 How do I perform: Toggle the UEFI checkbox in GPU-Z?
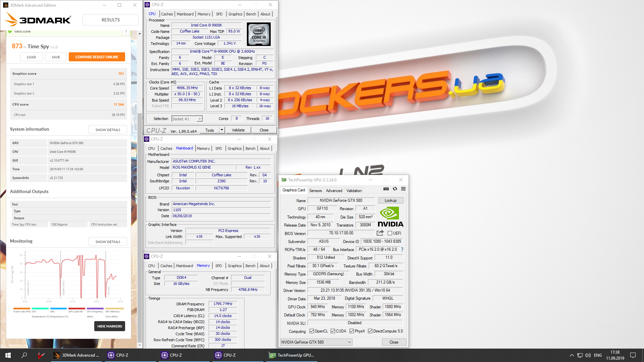390,233
